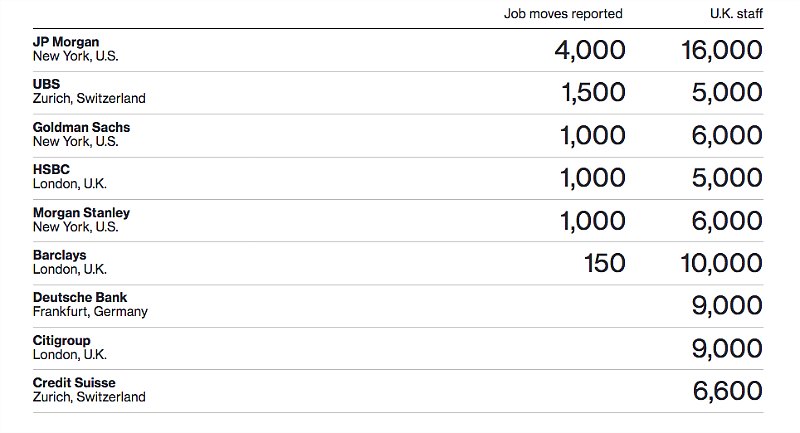Select the Morgan Stanley row label

pyautogui.click(x=81, y=213)
